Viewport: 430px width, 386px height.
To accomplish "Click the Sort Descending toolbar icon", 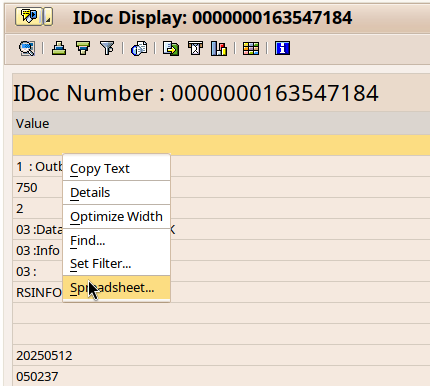I will (83, 48).
